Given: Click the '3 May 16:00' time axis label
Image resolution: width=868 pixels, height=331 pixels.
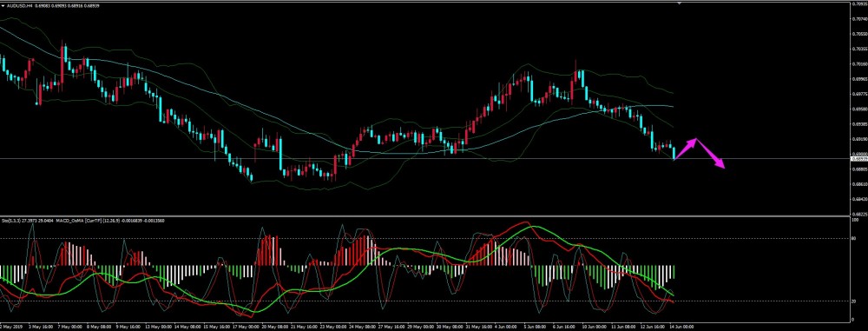Looking at the screenshot, I should (41, 328).
